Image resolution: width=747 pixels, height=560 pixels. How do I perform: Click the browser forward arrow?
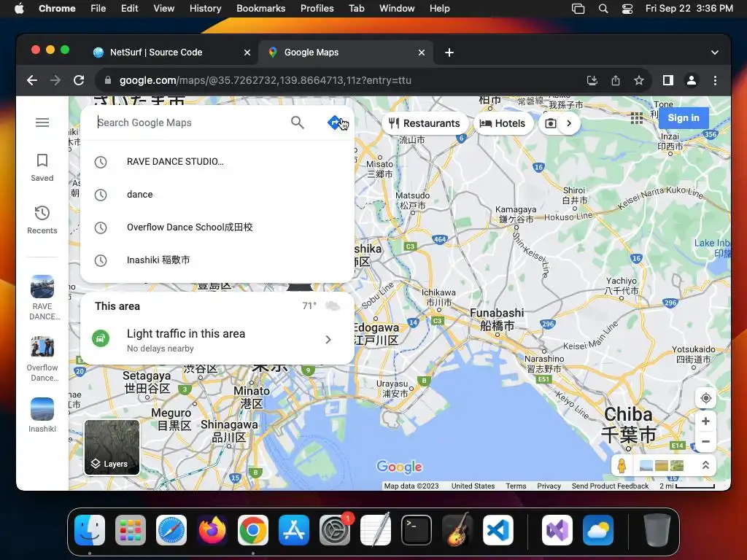55,80
